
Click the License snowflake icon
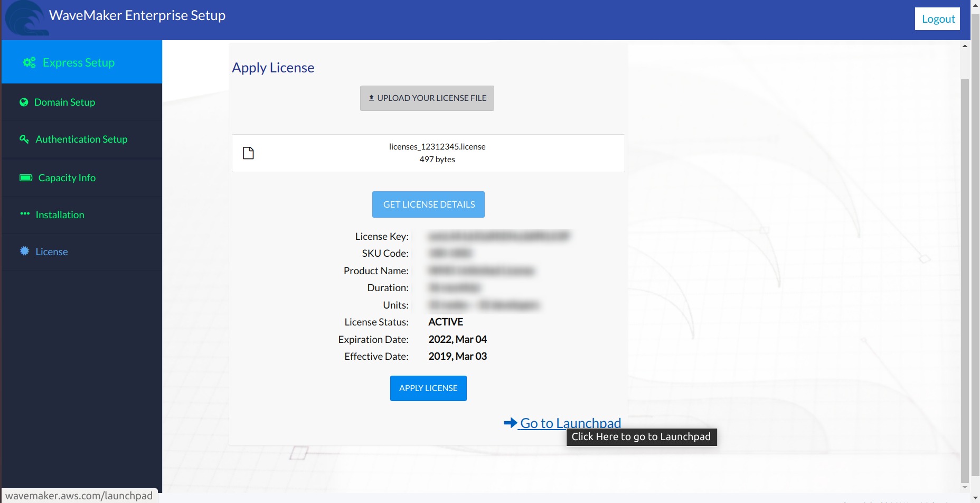(24, 251)
